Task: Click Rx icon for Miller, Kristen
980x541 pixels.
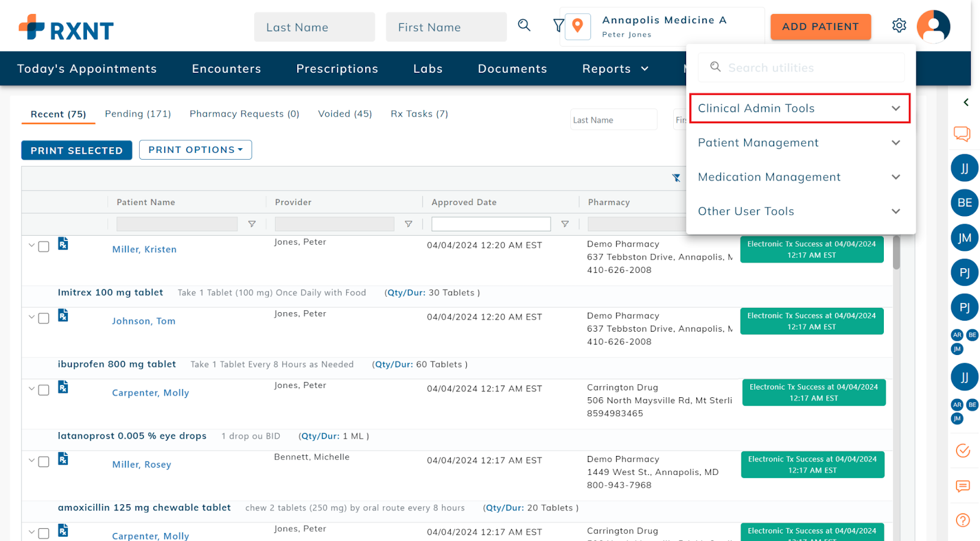Action: coord(63,244)
